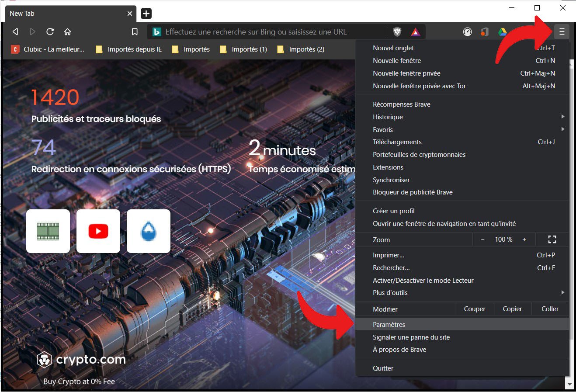
Task: Click the home button in toolbar
Action: [67, 32]
